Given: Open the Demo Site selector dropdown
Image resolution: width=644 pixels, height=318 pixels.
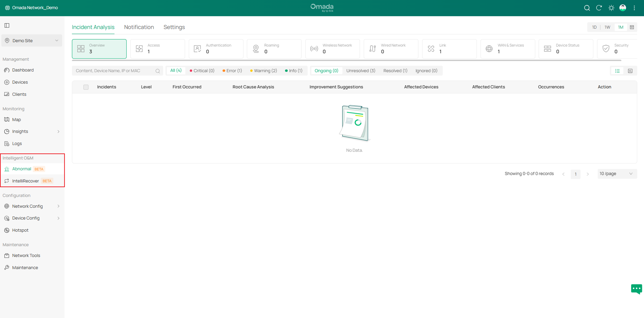Looking at the screenshot, I should [x=32, y=41].
